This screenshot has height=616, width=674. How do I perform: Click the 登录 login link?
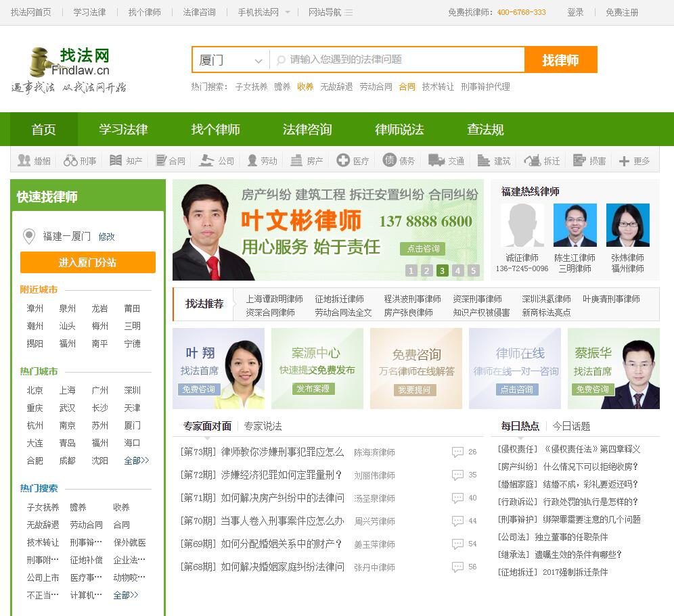point(575,12)
